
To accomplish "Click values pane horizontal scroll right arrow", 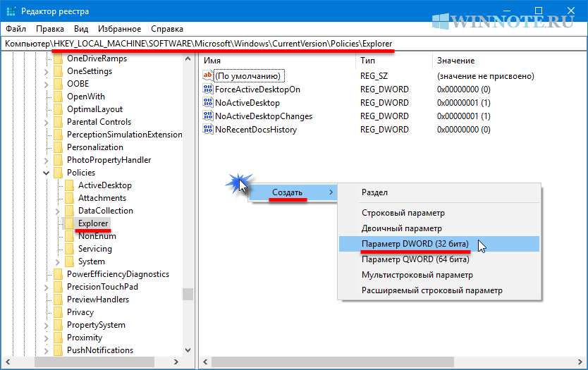I will tap(580, 362).
